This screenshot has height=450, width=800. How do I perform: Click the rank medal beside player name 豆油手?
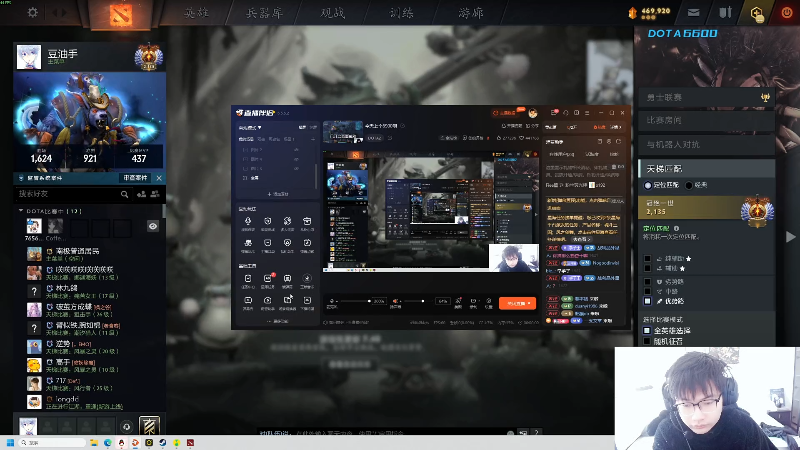coord(148,58)
